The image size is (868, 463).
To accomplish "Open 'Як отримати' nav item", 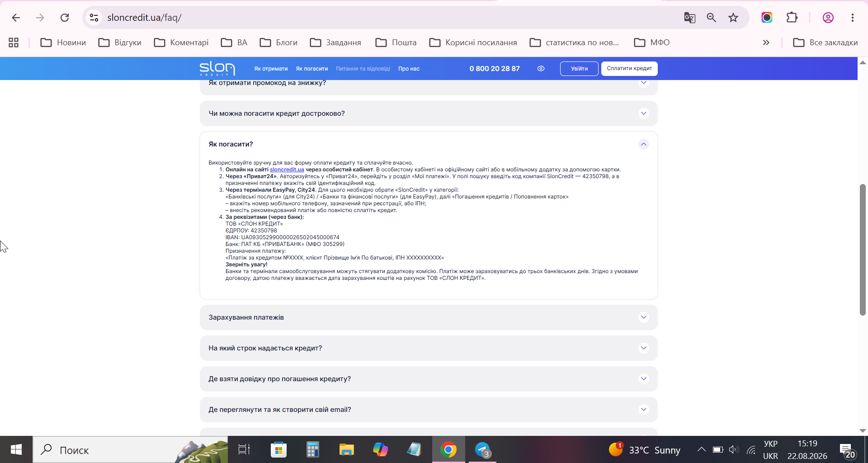I will pos(271,69).
